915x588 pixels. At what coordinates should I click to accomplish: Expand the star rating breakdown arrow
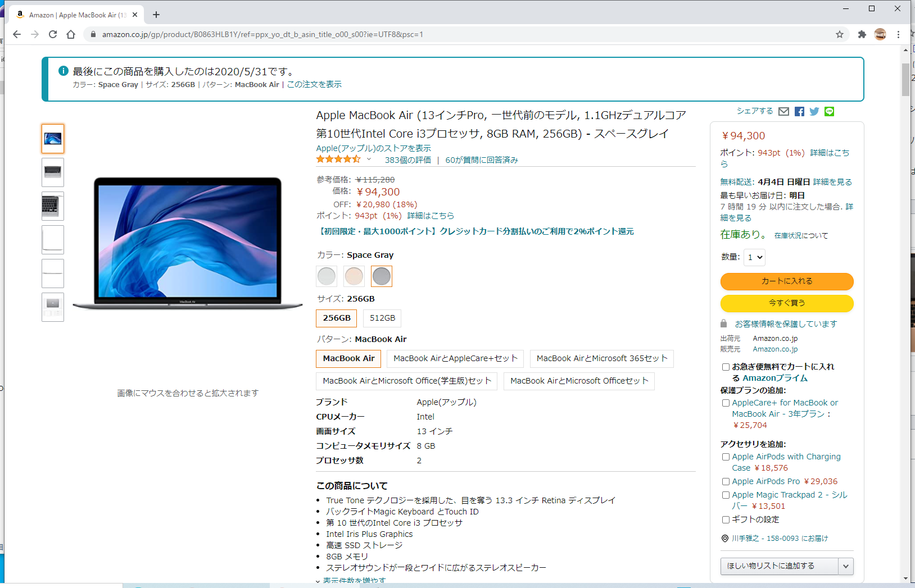369,159
